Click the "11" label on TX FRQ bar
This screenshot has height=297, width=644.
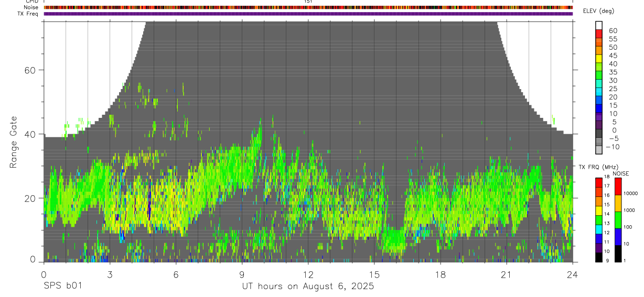click(x=607, y=242)
